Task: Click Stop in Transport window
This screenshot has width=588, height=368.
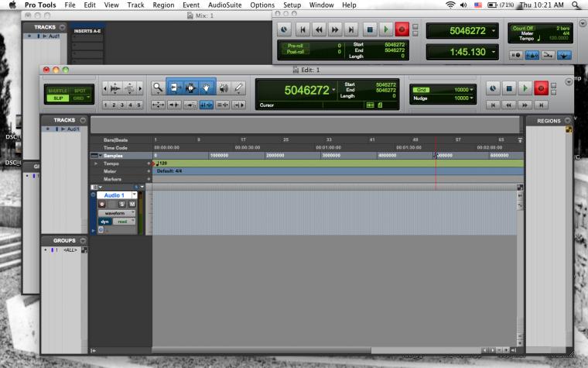Action: tap(370, 29)
